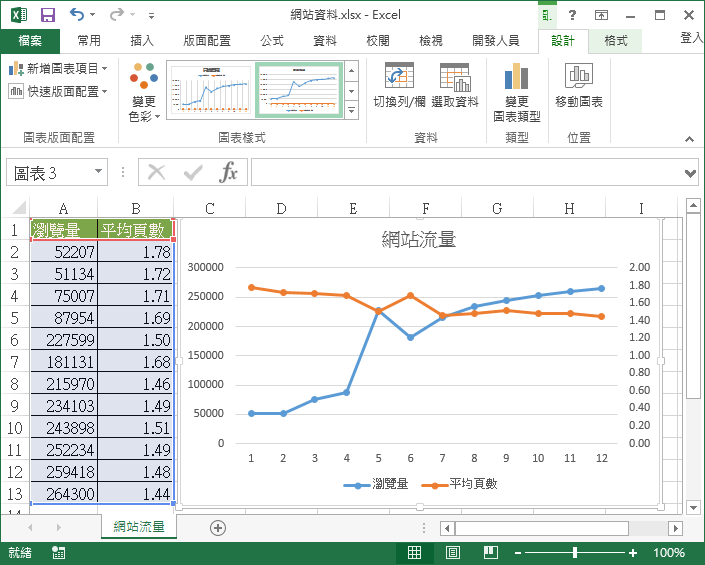Screen dimensions: 705x565
Task: Click 變更圖表類型 change chart type
Action: pos(517,92)
